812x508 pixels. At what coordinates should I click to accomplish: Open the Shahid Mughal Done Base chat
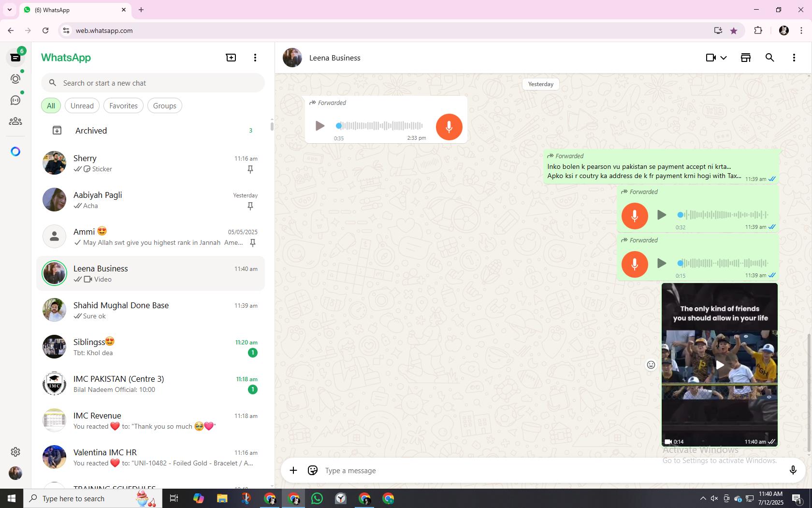[150, 311]
